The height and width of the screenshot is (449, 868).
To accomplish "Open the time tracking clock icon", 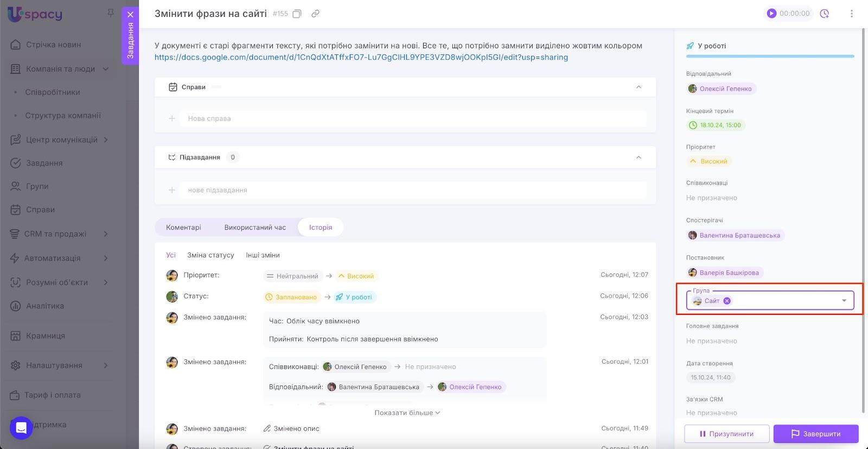I will pos(825,14).
